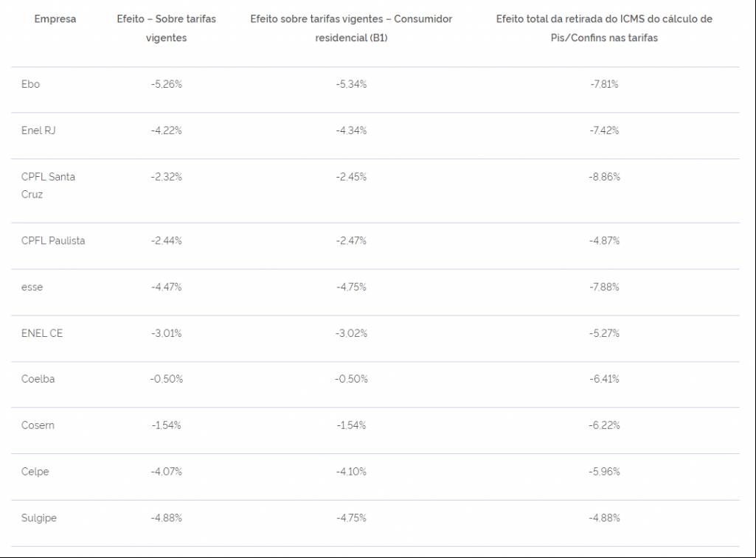Select the -4,10% residential value for Celpe
This screenshot has width=756, height=558.
pyautogui.click(x=351, y=472)
